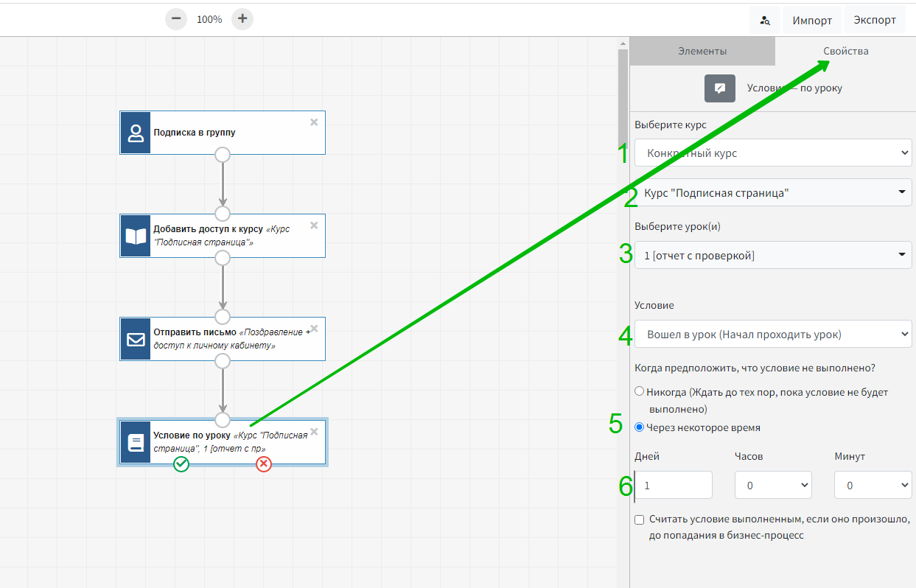The image size is (916, 588).
Task: Remove the Подписка в группу block
Action: [314, 122]
